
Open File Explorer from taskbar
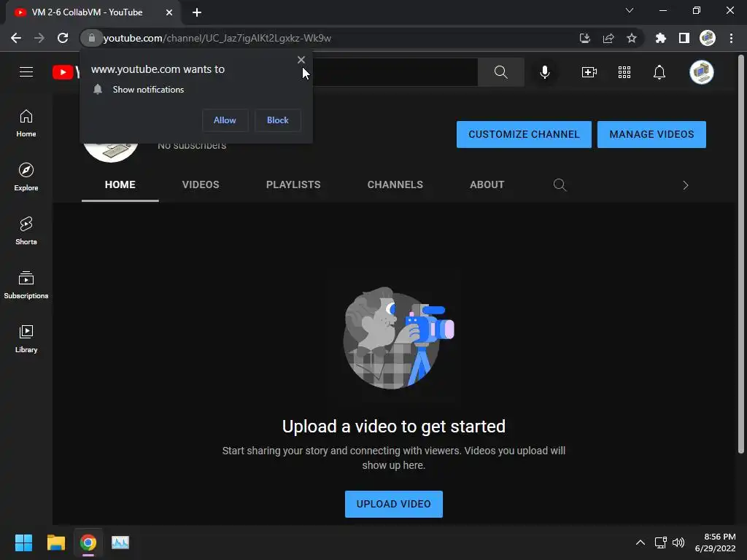pos(55,542)
